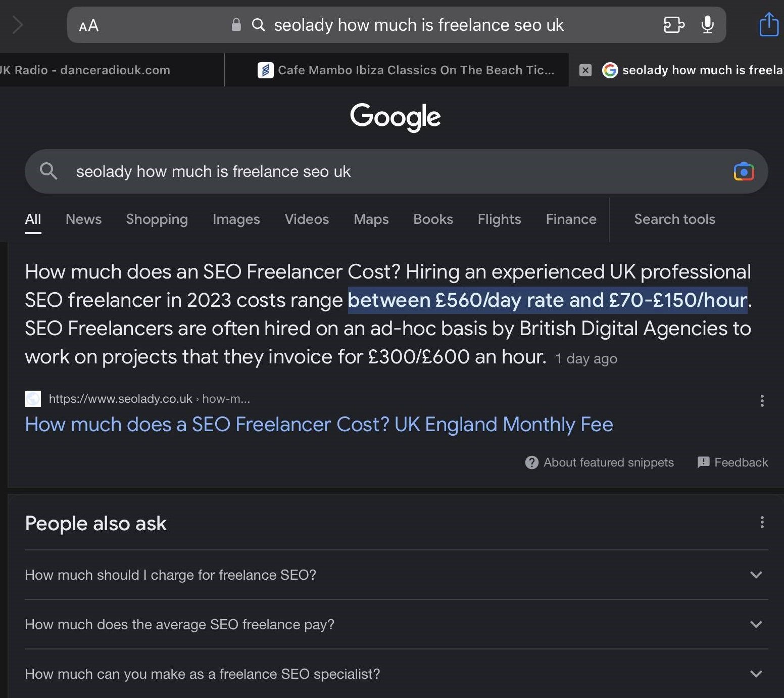Switch to Images results
The image size is (784, 698).
[236, 219]
